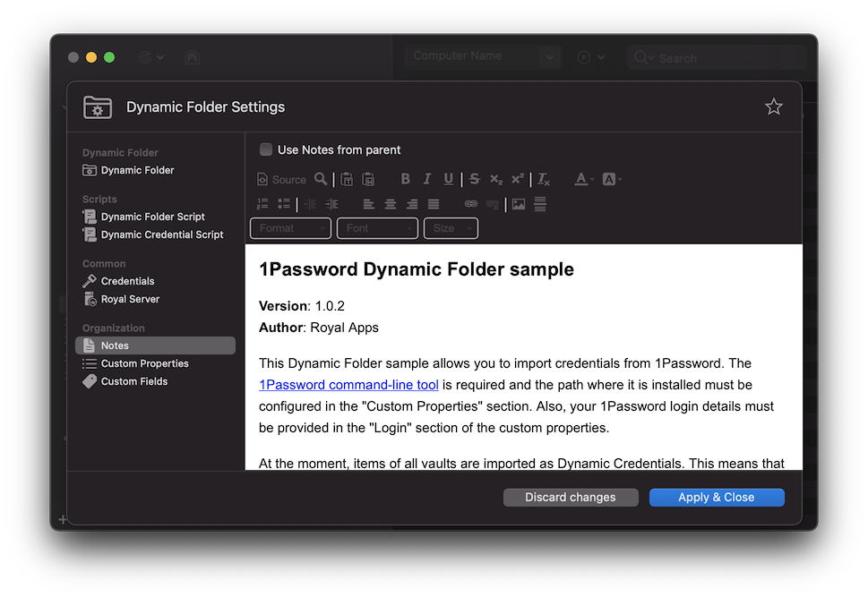
Task: Expand Computer Name dropdown arrow in main window
Action: [550, 56]
